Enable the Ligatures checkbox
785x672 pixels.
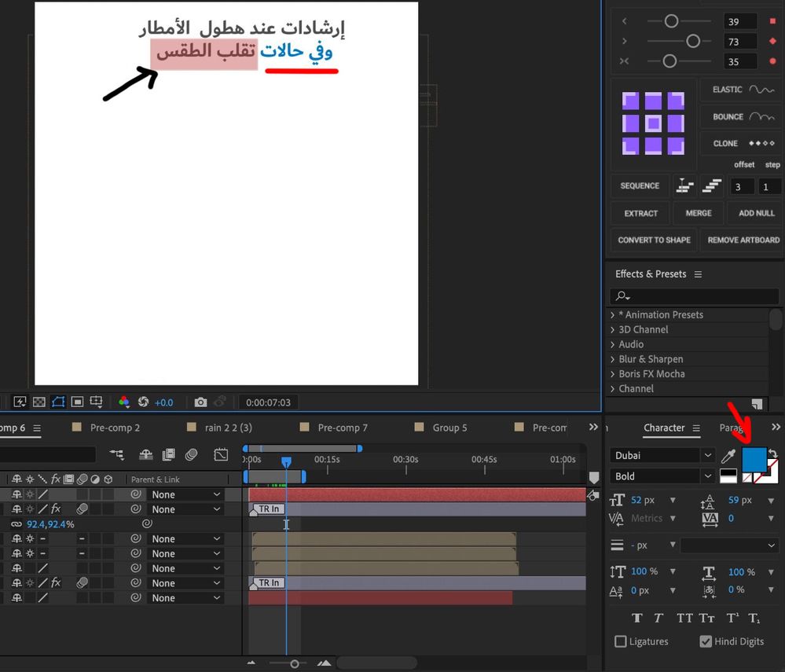coord(620,641)
